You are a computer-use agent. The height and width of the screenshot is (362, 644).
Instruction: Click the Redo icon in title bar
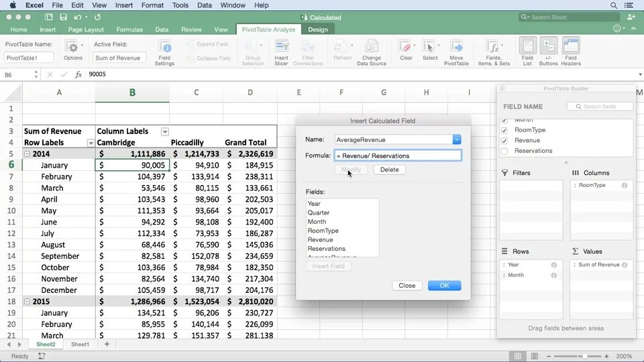coord(97,17)
